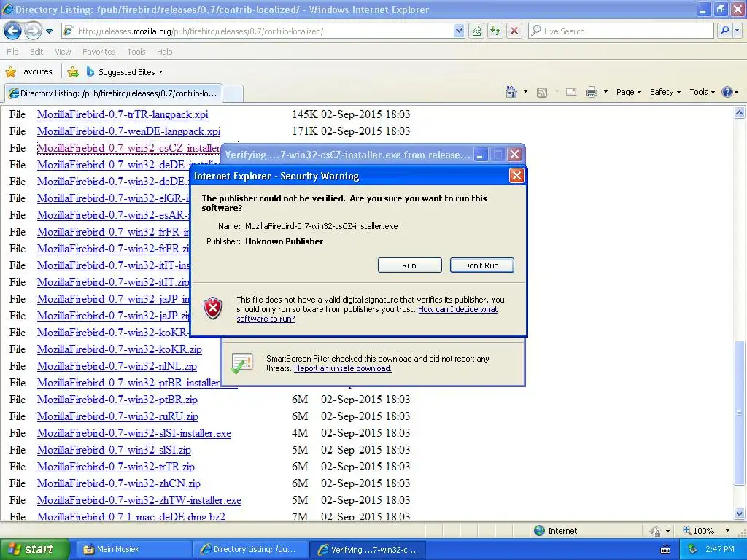The height and width of the screenshot is (560, 747).
Task: Click Run in the Security Warning
Action: coord(409,265)
